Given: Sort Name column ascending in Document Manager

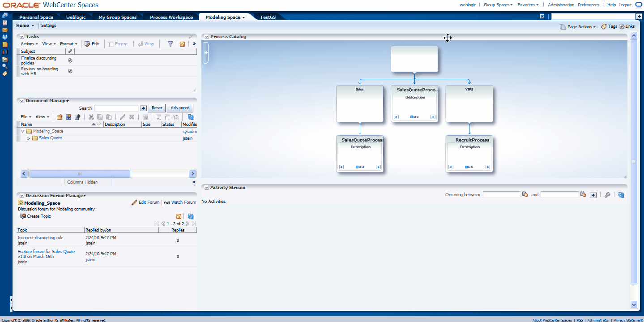Looking at the screenshot, I should (x=94, y=125).
